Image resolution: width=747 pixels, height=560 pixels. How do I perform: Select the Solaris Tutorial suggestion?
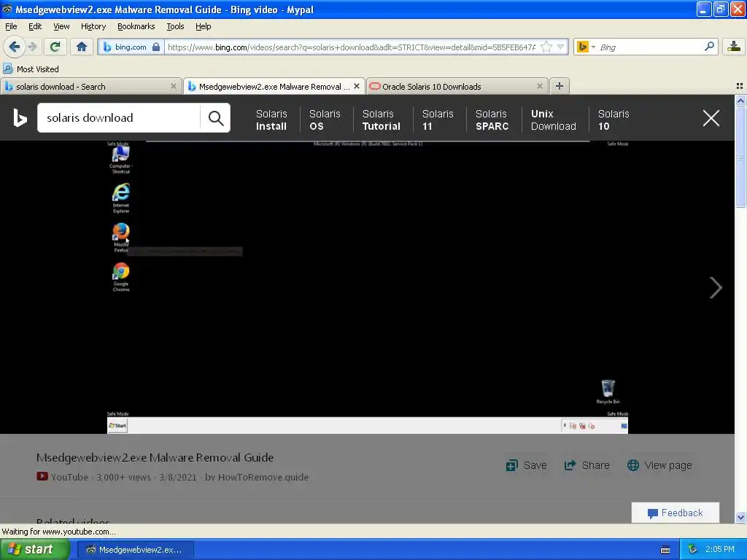[x=381, y=120]
